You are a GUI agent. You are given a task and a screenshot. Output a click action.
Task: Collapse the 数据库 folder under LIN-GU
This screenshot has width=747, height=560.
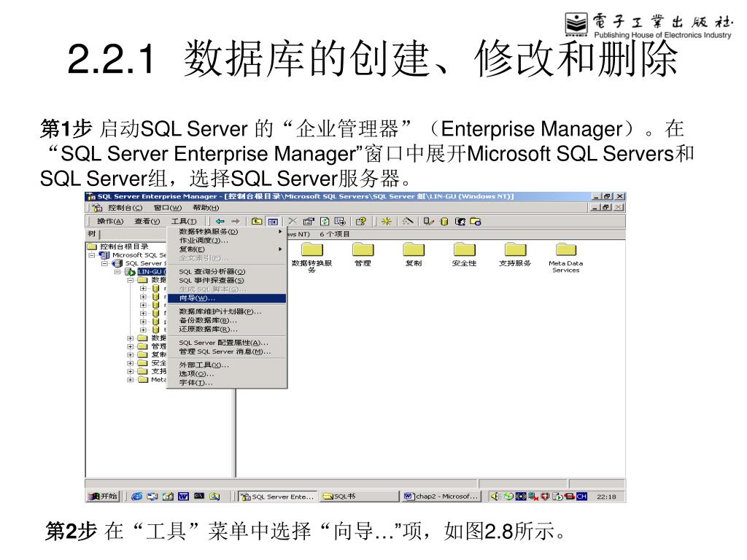click(130, 281)
